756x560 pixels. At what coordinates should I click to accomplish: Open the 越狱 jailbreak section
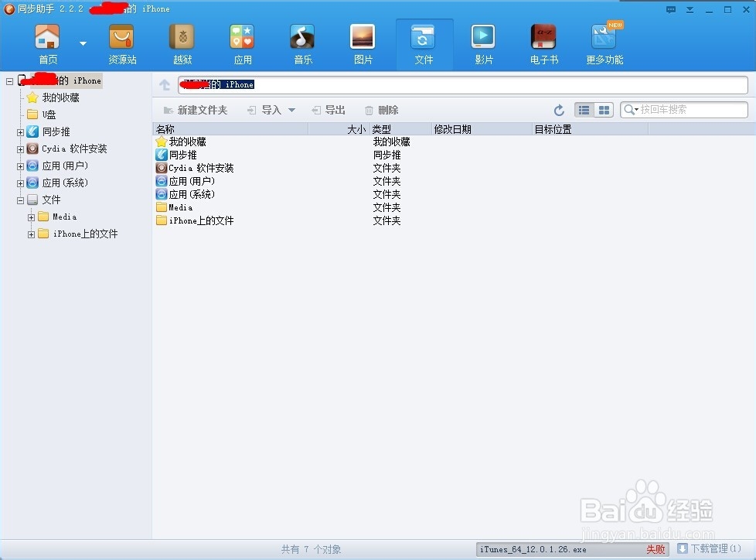[x=182, y=44]
